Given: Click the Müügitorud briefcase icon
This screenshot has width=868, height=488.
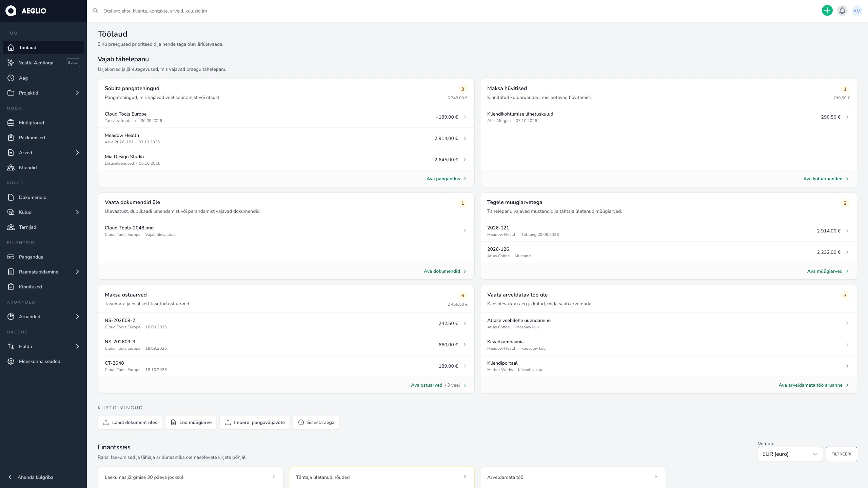Looking at the screenshot, I should [x=11, y=123].
